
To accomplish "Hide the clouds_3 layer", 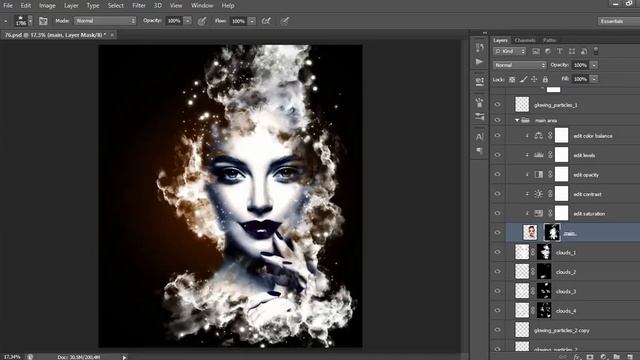I will 498,291.
